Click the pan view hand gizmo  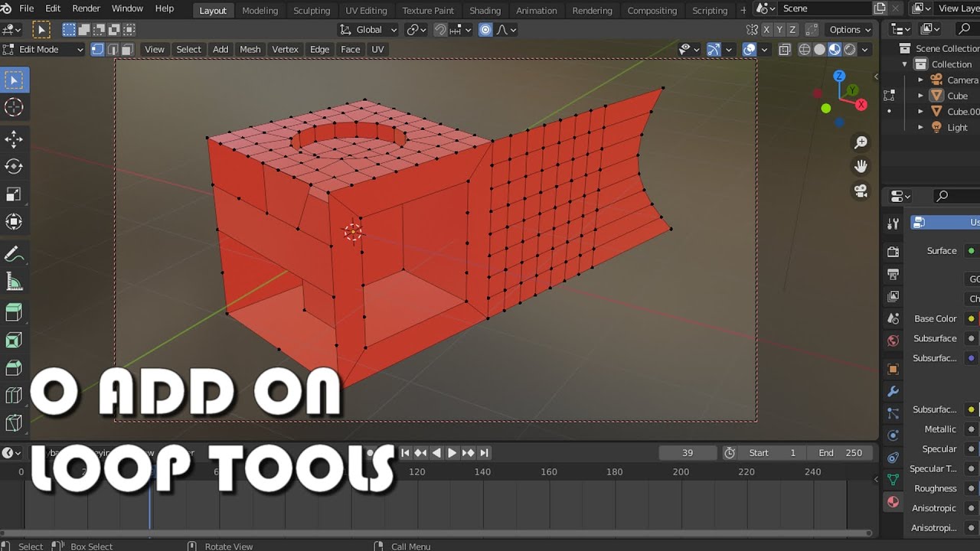pyautogui.click(x=861, y=167)
